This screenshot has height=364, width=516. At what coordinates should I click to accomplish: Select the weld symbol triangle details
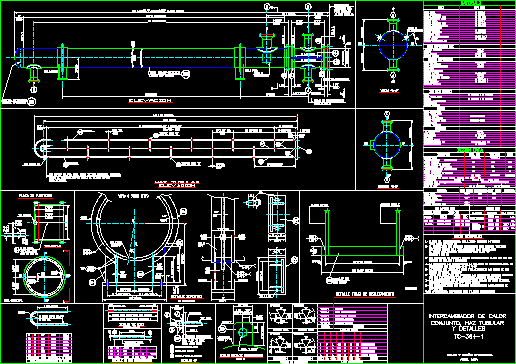[292, 331]
